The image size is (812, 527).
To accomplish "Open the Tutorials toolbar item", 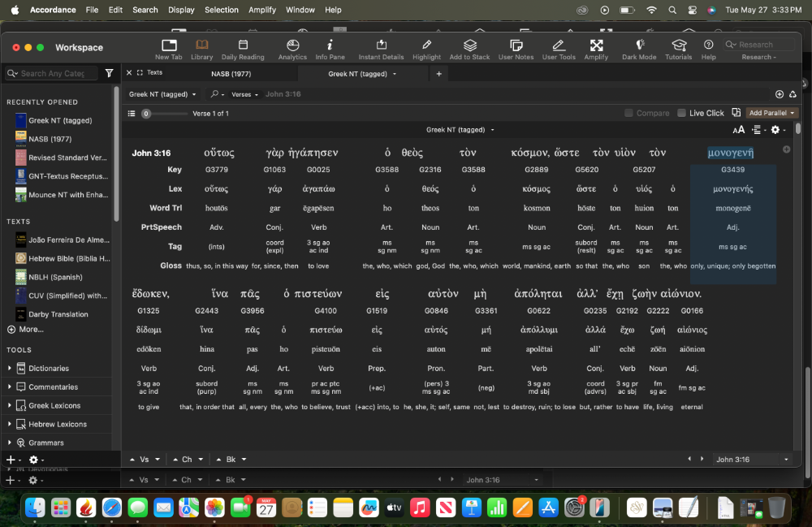I will pos(678,50).
